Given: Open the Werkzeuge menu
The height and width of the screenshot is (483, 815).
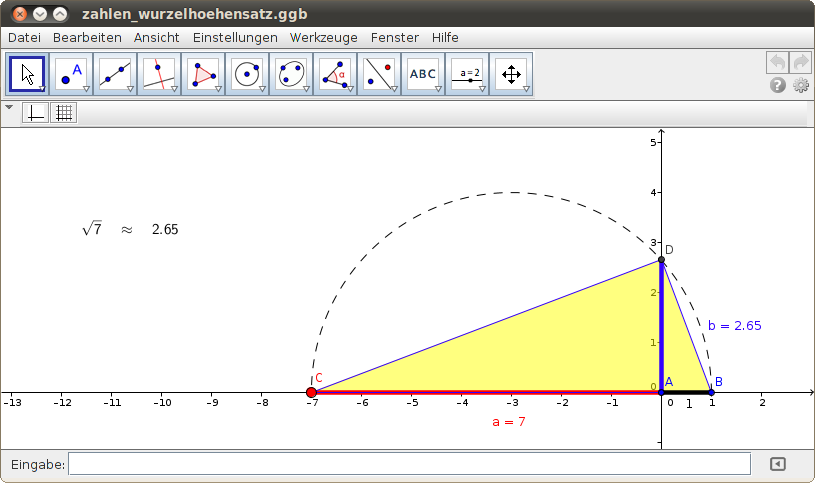Looking at the screenshot, I should pyautogui.click(x=323, y=37).
